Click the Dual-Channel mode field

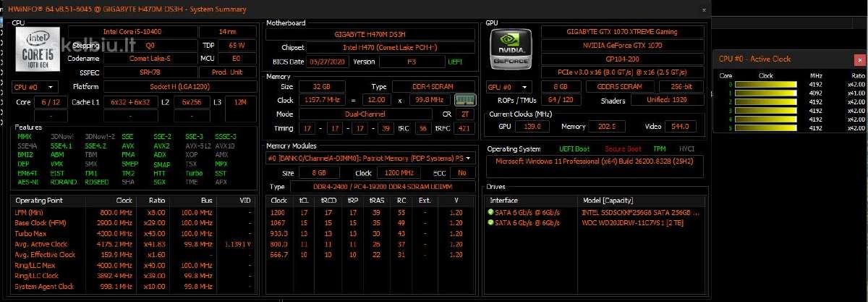click(x=366, y=114)
